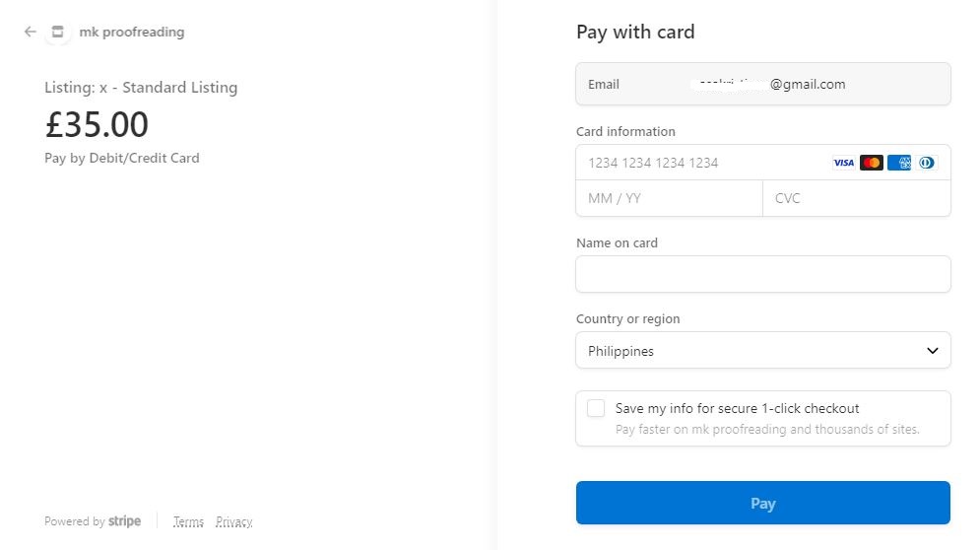
Task: Click the Email field
Action: [x=762, y=84]
